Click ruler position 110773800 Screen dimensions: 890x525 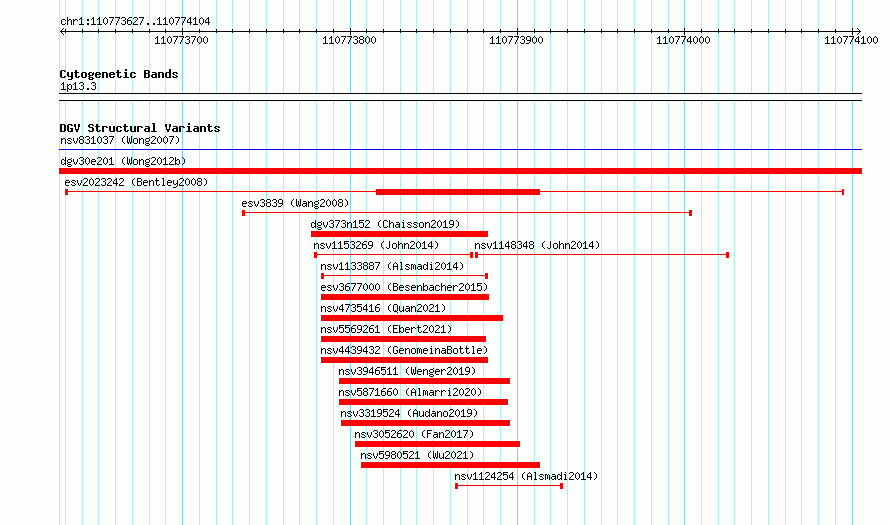(349, 40)
